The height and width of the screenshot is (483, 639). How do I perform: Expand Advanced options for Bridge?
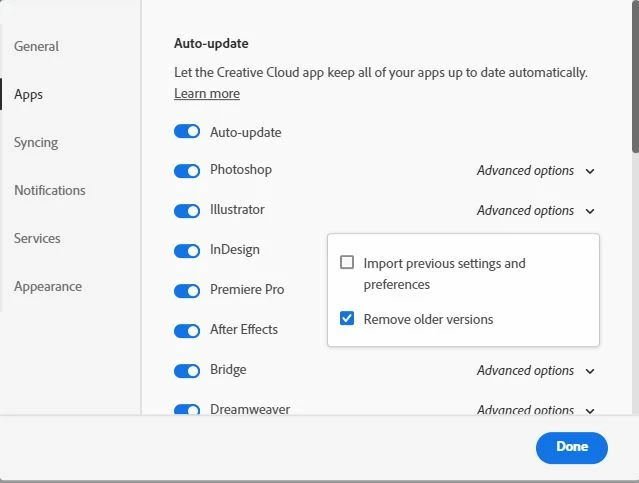(535, 371)
